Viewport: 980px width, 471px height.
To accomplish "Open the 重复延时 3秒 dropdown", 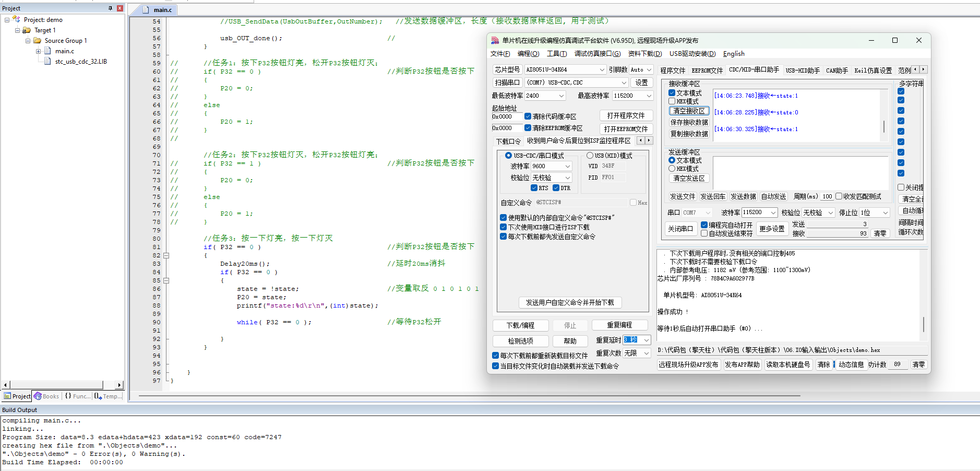I will click(646, 340).
